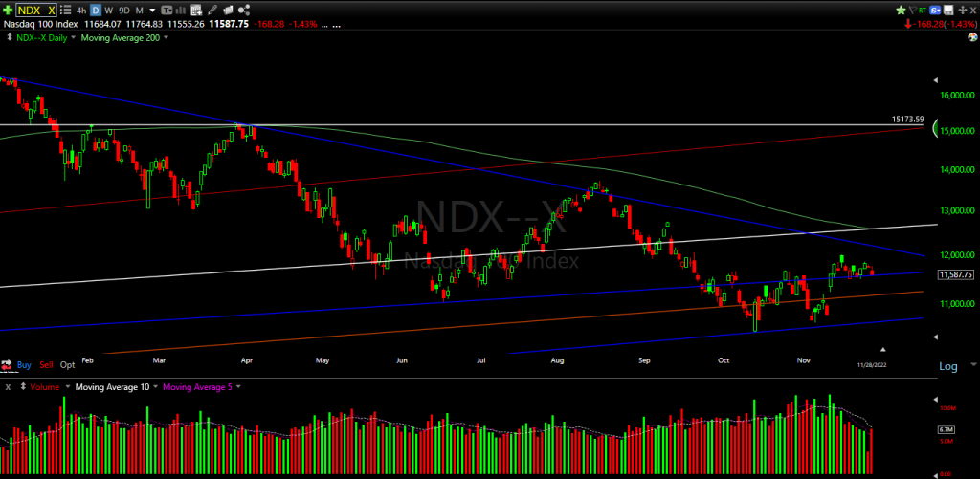Switch to the 4h time frame
Image resolution: width=980 pixels, height=479 pixels.
point(81,10)
